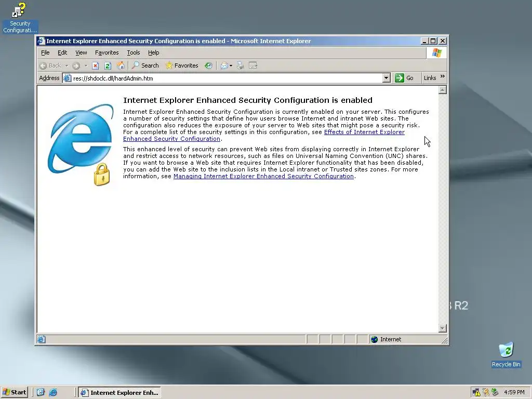Image resolution: width=532 pixels, height=399 pixels.
Task: Expand the Mail options dropdown arrow
Action: (231, 66)
